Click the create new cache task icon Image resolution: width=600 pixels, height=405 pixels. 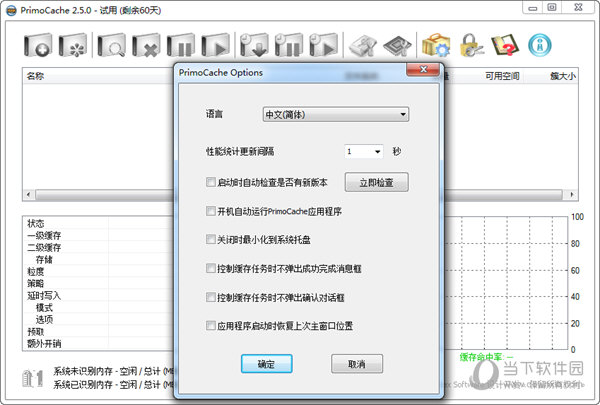pos(38,46)
